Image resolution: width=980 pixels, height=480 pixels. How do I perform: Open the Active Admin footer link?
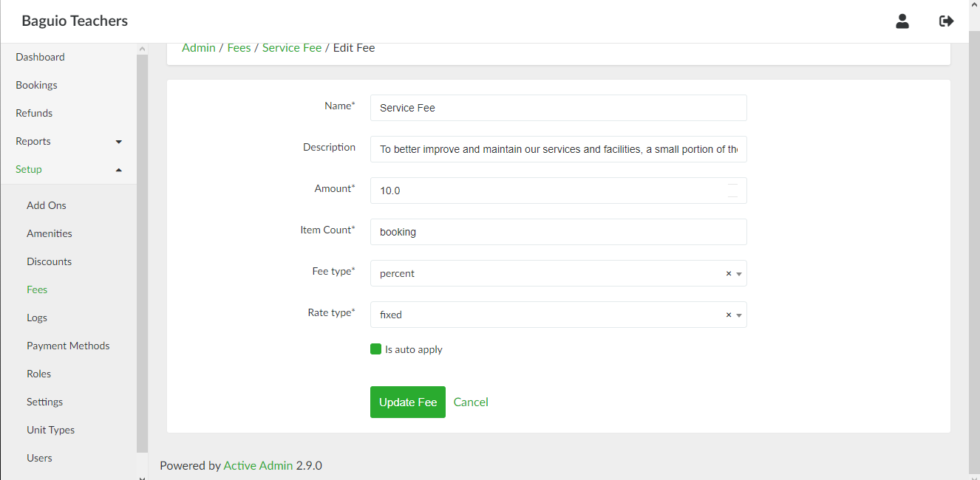click(258, 466)
